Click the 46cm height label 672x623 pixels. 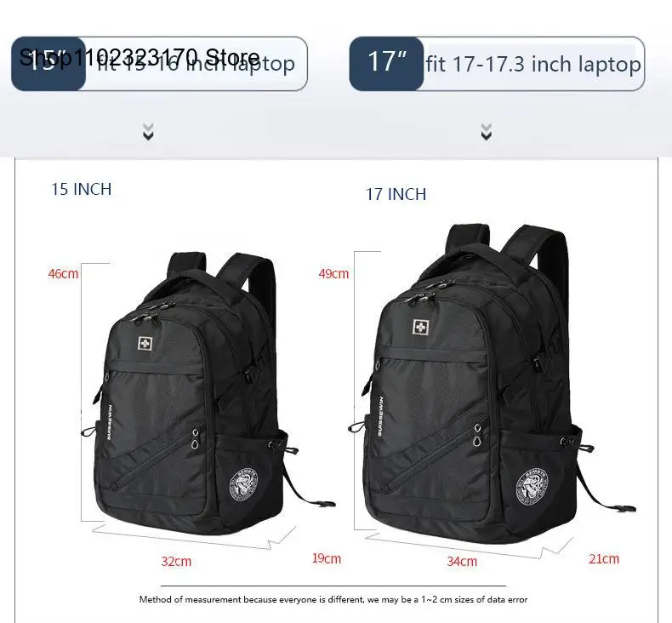64,273
